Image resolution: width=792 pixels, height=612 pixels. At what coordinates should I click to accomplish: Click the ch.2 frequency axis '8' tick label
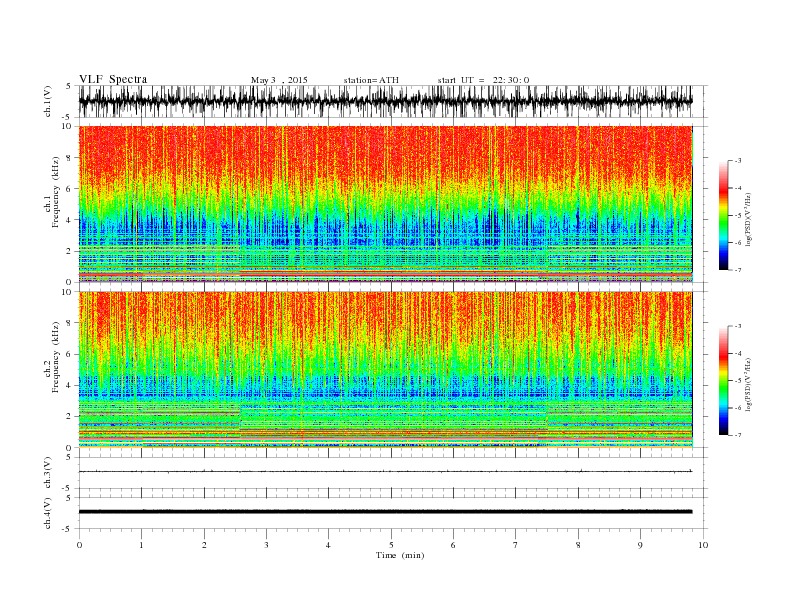tap(69, 323)
